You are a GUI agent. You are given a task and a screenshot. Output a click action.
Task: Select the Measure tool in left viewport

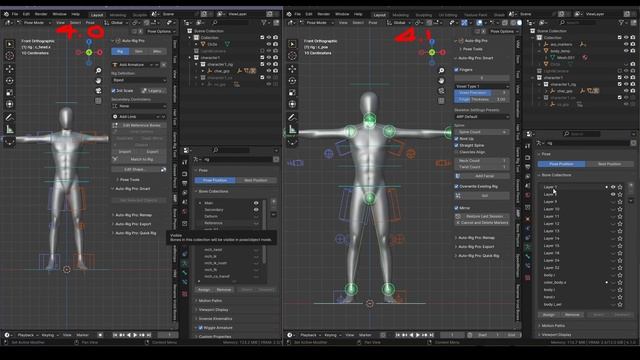tap(9, 129)
